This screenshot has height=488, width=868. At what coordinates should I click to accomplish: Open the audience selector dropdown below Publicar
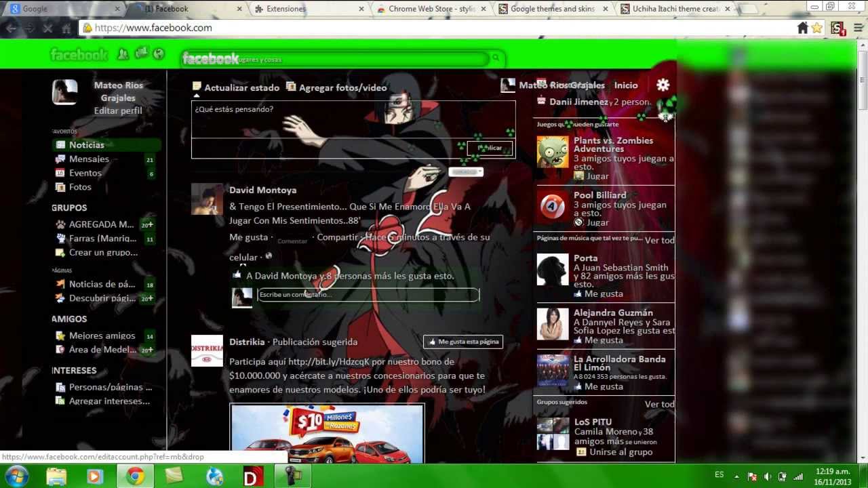pos(465,172)
